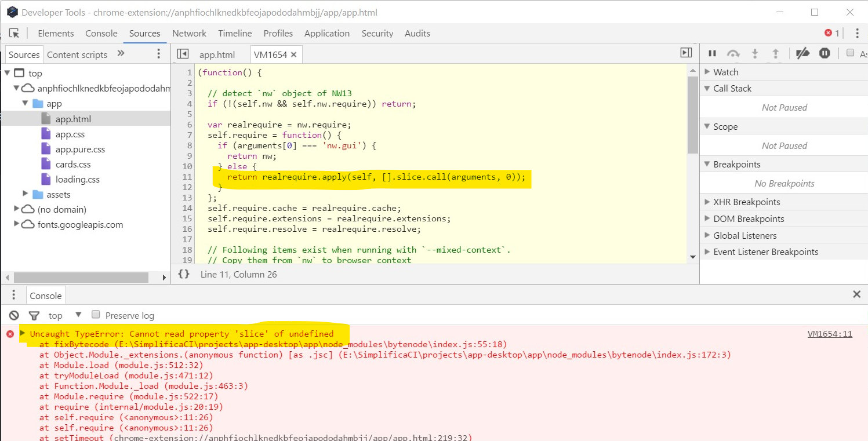Viewport: 868px width, 441px height.
Task: Open the Audits panel tab
Action: pyautogui.click(x=417, y=34)
